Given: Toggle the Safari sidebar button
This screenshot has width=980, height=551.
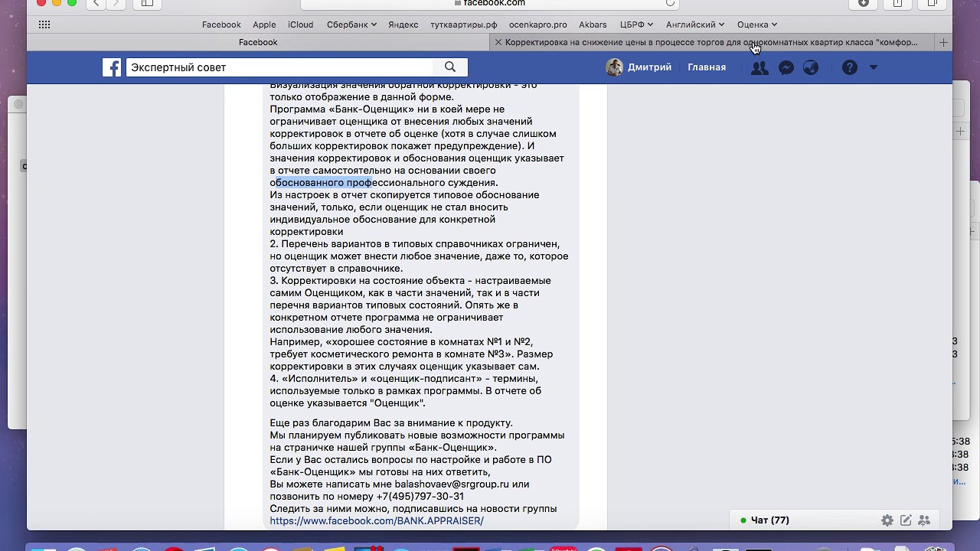Looking at the screenshot, I should 147,3.
